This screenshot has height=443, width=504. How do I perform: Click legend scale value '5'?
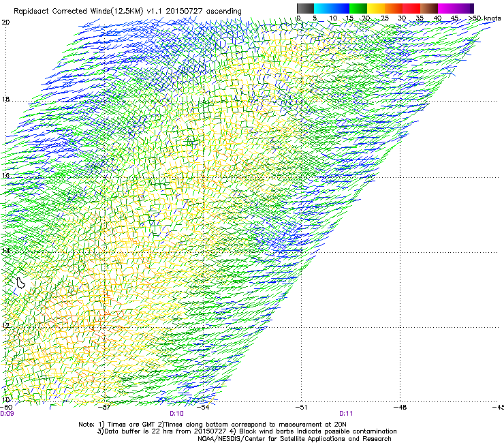pyautogui.click(x=315, y=18)
